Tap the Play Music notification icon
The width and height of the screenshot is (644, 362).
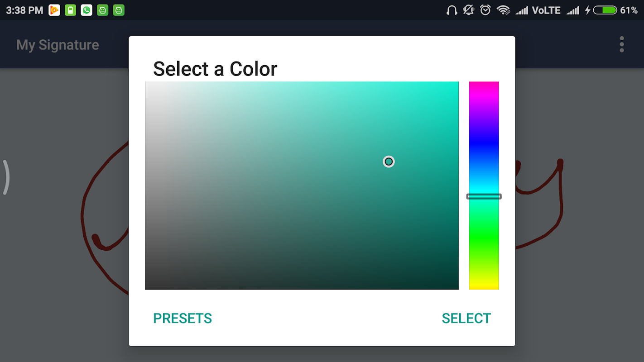coord(54,10)
